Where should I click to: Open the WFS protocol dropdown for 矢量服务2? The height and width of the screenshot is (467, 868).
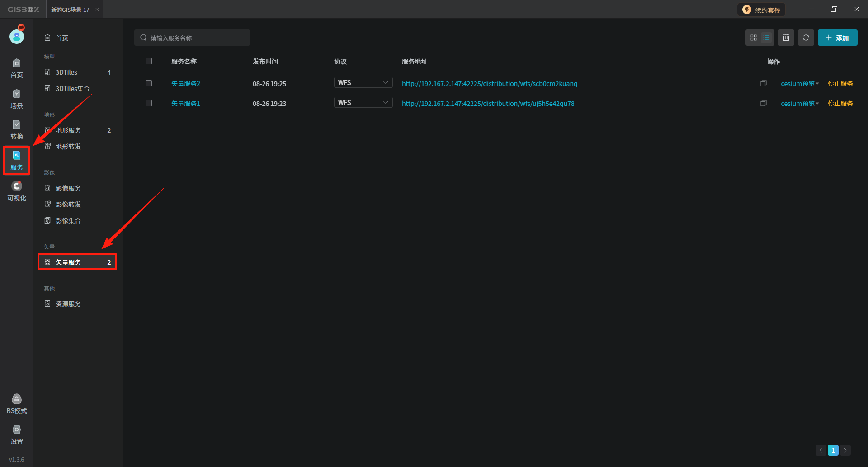click(363, 83)
